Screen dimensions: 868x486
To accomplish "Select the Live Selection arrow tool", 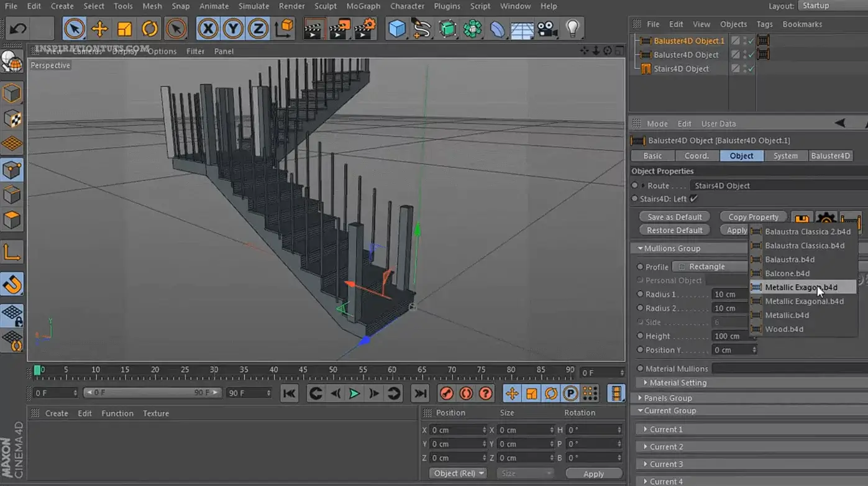I will coord(74,29).
